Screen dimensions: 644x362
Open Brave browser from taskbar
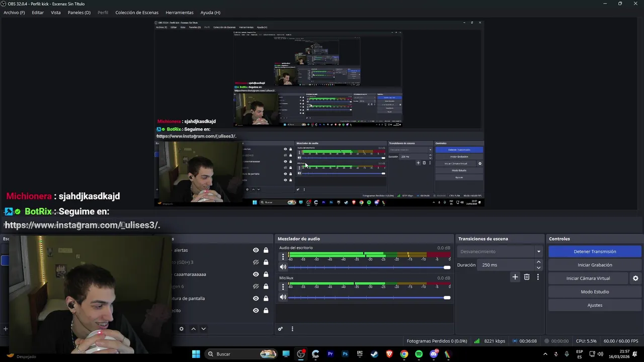(389, 354)
